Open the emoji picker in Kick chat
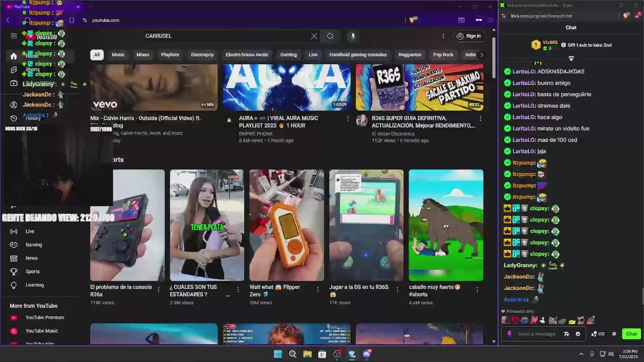This screenshot has height=362, width=644. click(578, 334)
